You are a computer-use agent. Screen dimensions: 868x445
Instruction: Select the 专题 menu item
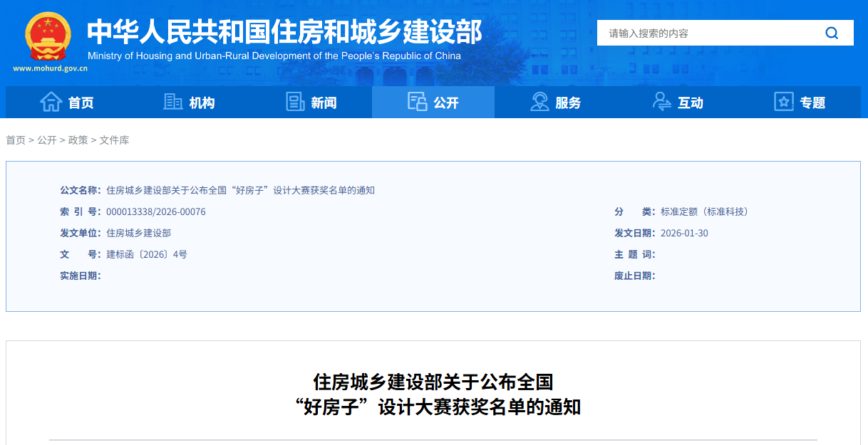(x=812, y=103)
